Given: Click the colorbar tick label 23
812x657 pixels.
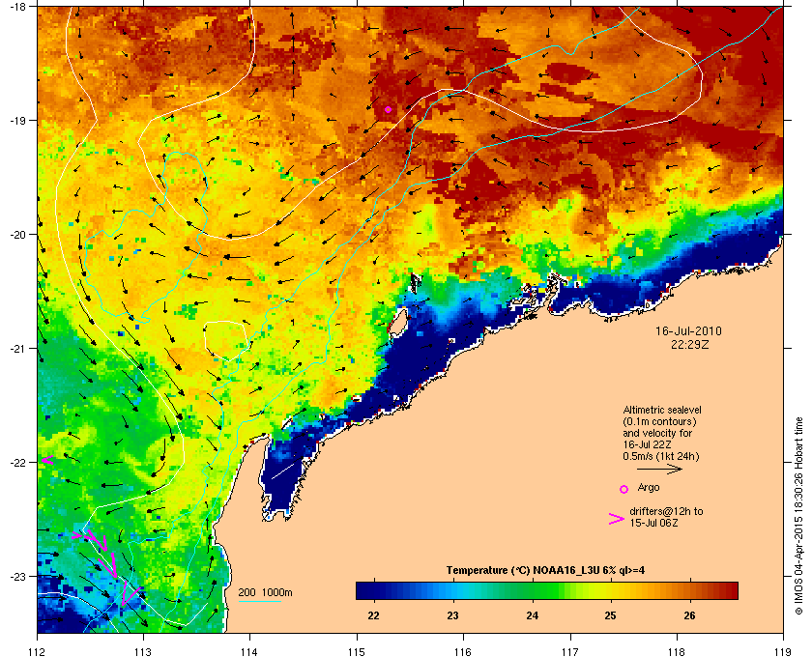Looking at the screenshot, I should point(452,615).
